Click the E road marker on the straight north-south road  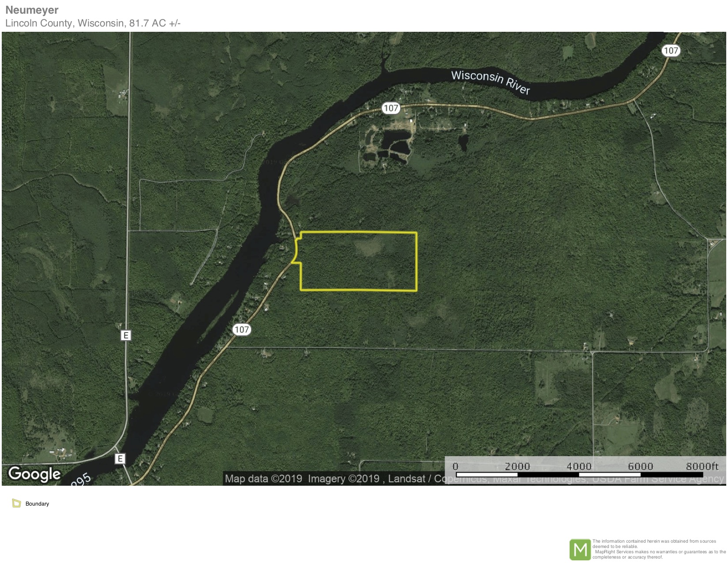click(126, 335)
